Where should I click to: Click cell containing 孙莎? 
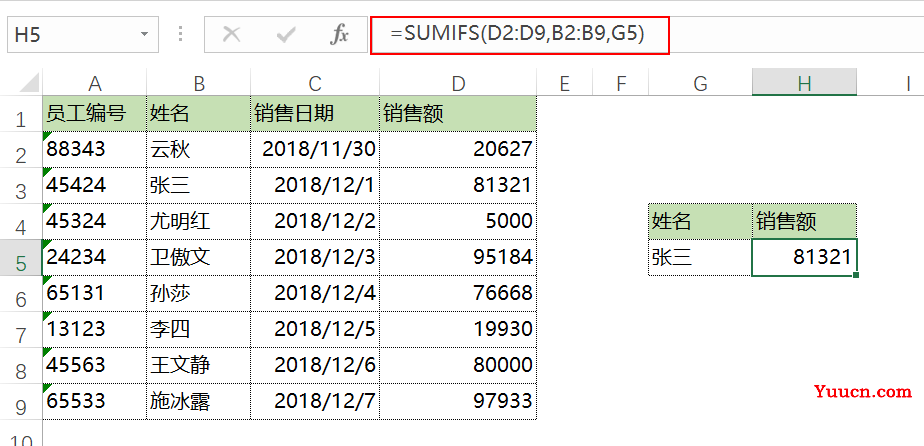pos(199,293)
